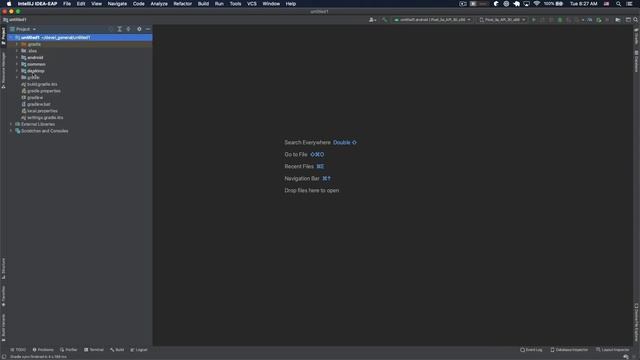
Task: Select gradlew file
Action: 32,98
